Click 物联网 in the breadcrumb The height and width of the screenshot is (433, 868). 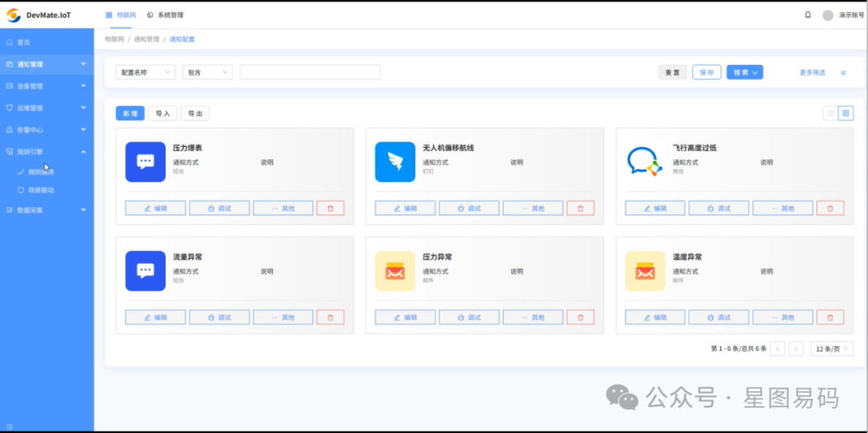115,39
